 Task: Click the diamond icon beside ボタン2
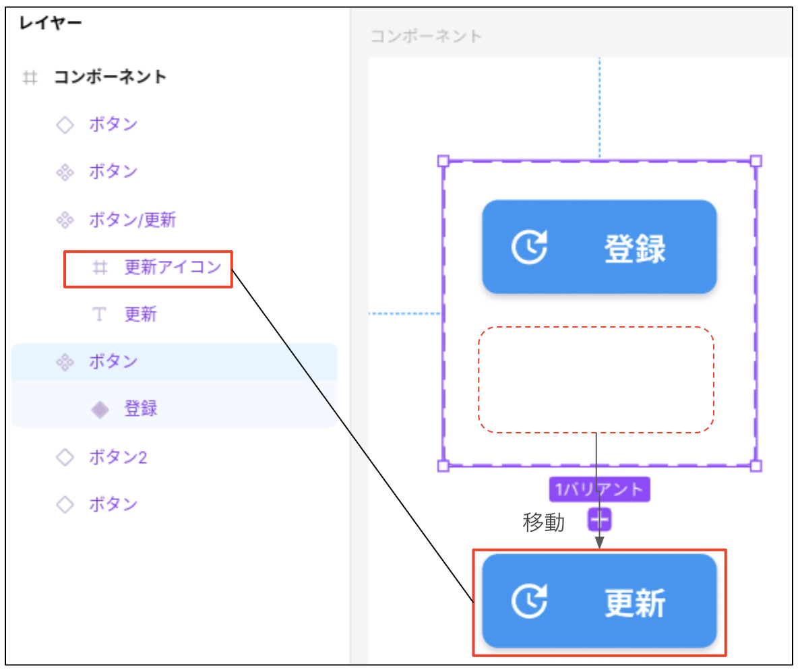65,457
